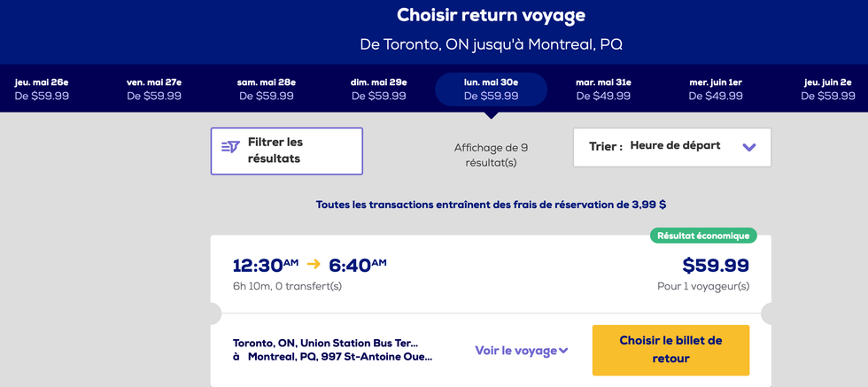Select ven. mai 27e date tab
This screenshot has height=387, width=868.
point(154,89)
